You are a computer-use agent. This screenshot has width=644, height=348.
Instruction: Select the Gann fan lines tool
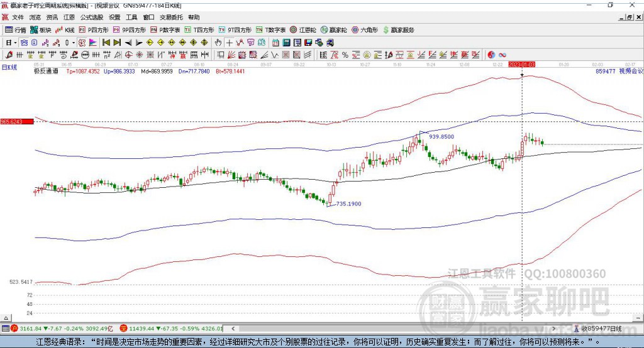231,55
